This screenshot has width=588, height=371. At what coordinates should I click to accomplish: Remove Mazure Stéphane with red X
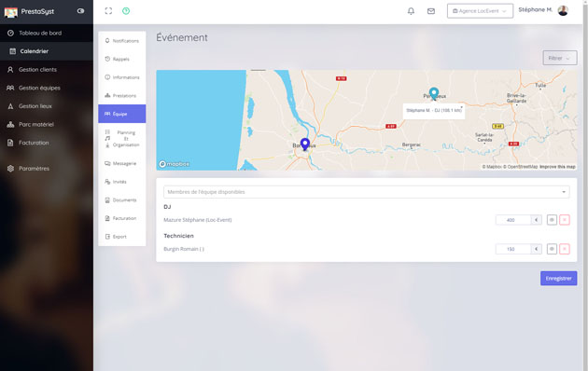565,220
